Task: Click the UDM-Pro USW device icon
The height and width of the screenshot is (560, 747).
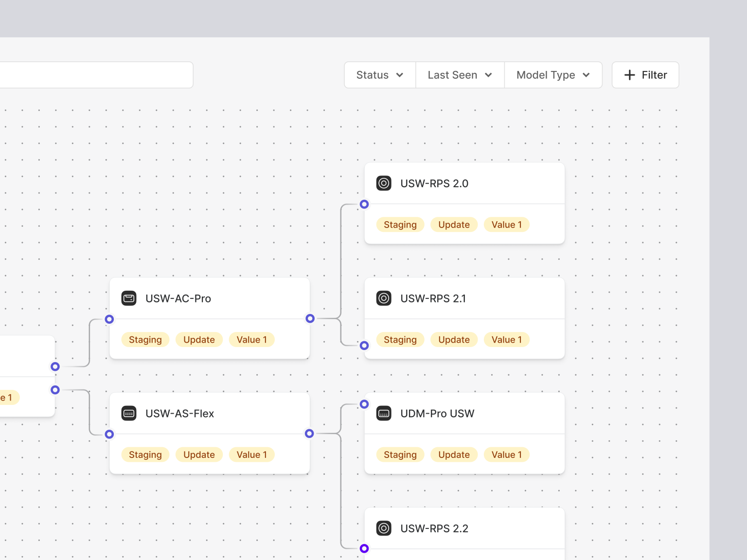Action: [x=384, y=413]
